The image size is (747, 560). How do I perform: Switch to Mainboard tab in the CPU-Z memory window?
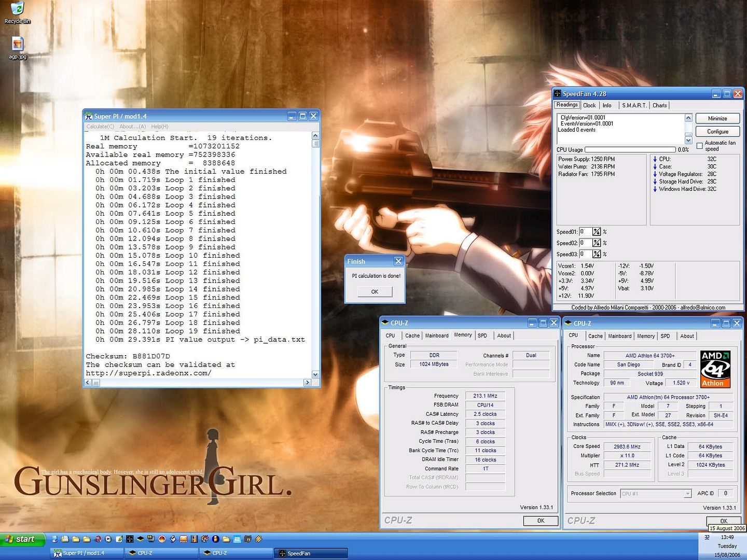click(437, 336)
